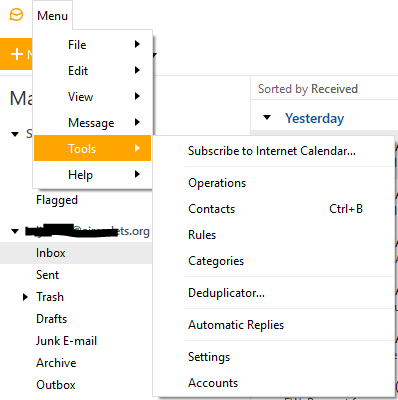398x400 pixels.
Task: Launch Deduplicator... tool
Action: (273, 293)
